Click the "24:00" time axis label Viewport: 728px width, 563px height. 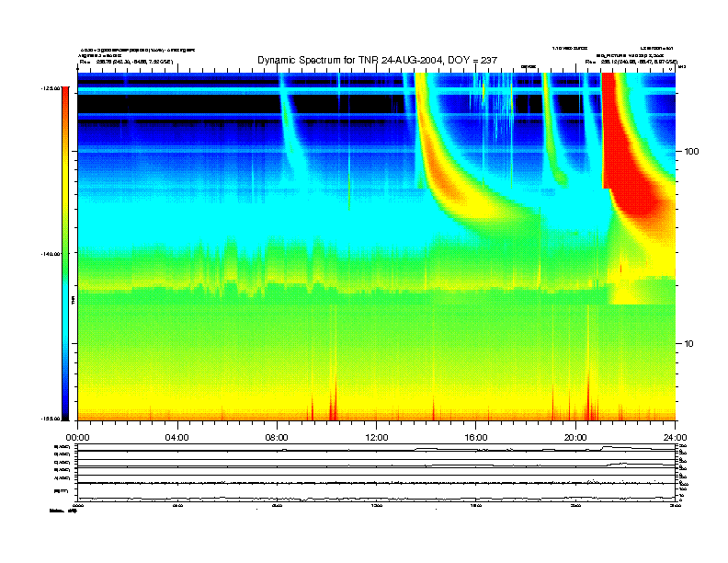[x=675, y=438]
